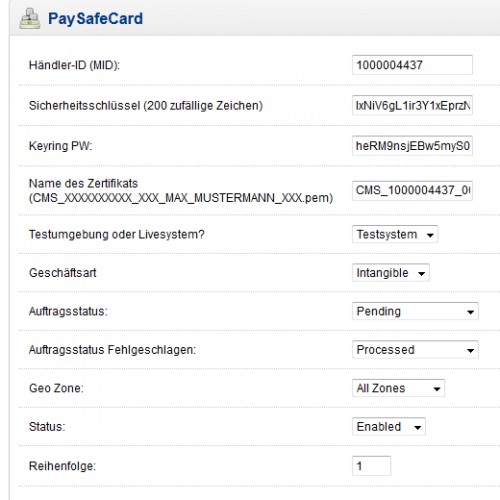Click the PaySafeCard heading title
Screen dimensions: 500x500
point(95,19)
